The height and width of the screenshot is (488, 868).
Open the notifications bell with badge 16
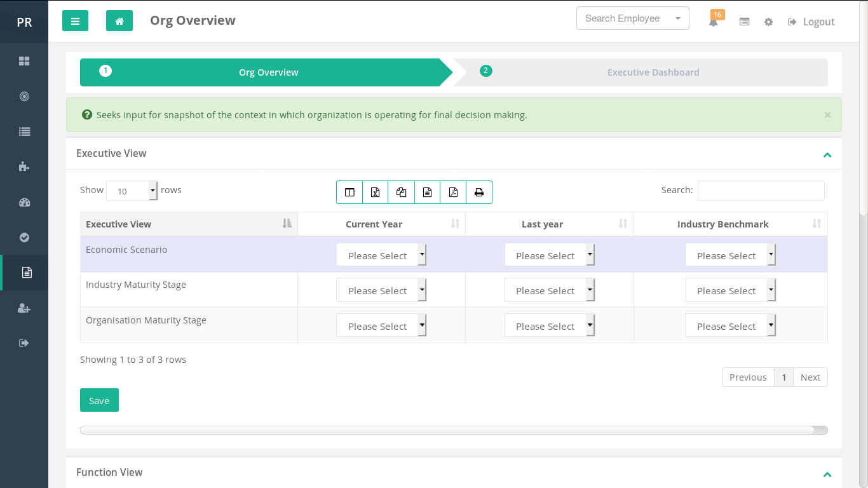714,22
